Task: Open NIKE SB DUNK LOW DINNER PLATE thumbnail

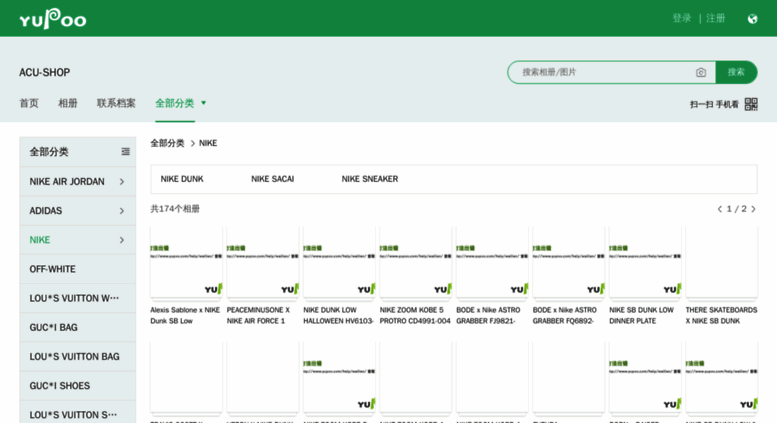Action: [x=645, y=263]
